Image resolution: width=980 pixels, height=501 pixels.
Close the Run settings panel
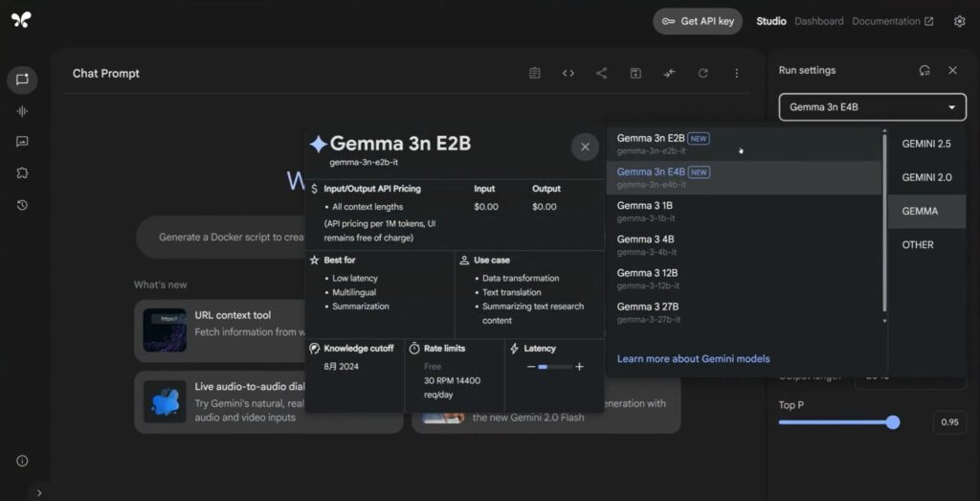pyautogui.click(x=952, y=70)
